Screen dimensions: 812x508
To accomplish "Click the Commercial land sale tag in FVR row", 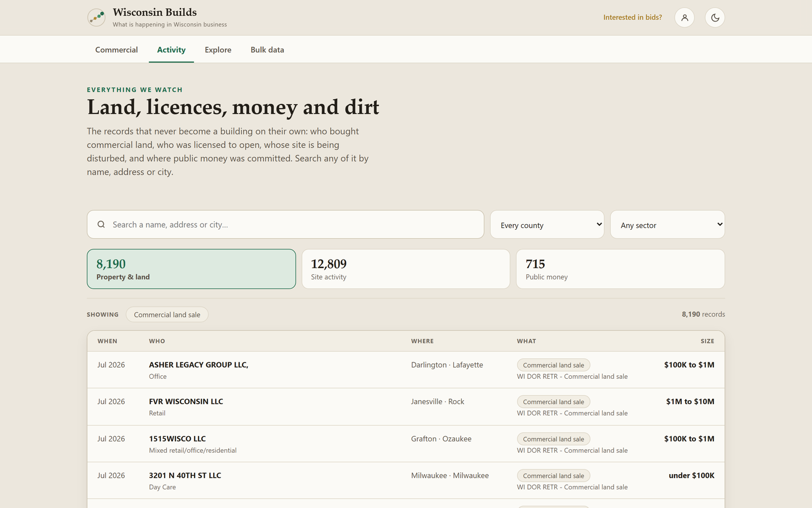I will (554, 402).
